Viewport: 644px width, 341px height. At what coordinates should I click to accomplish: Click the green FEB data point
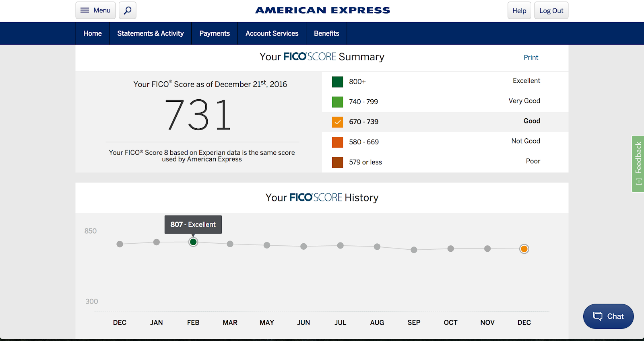point(193,242)
